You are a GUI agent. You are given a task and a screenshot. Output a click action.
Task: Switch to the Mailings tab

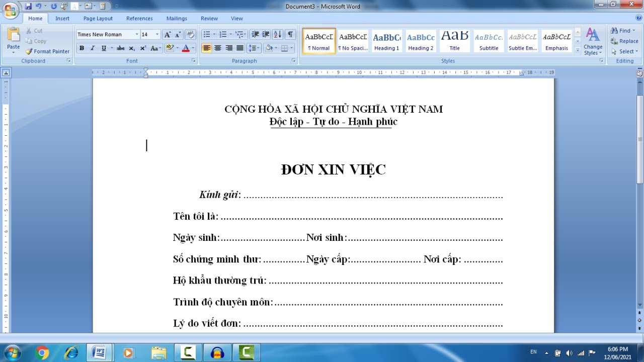click(177, 19)
